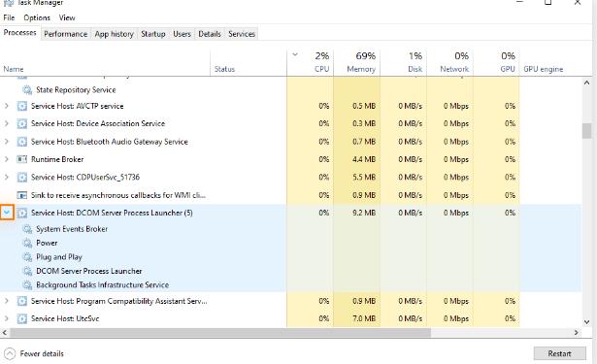Screen dimensions: 597x364
Task: Click the sort arrow above CPU column
Action: pos(295,54)
